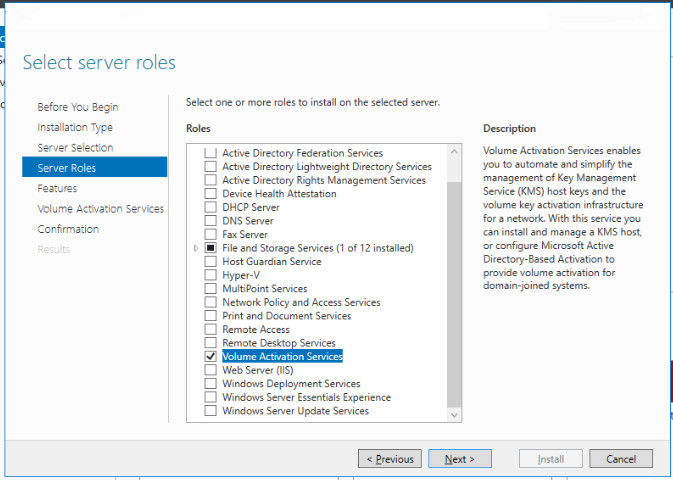This screenshot has width=673, height=480.
Task: Expand File and Storage Services tree
Action: pyautogui.click(x=196, y=248)
